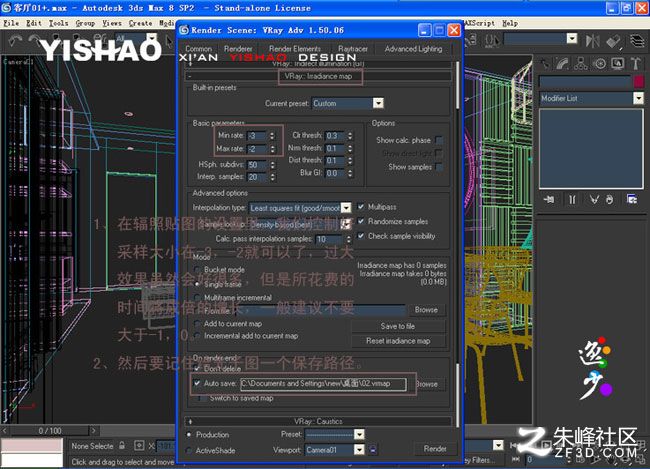Open the Help menu
This screenshot has width=650, height=469.
(510, 23)
